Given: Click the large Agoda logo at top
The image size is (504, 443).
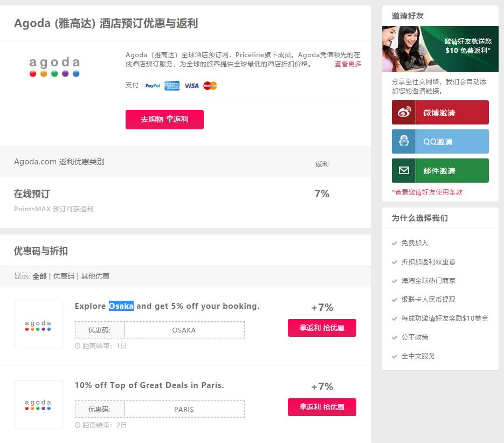Looking at the screenshot, I should 54,67.
